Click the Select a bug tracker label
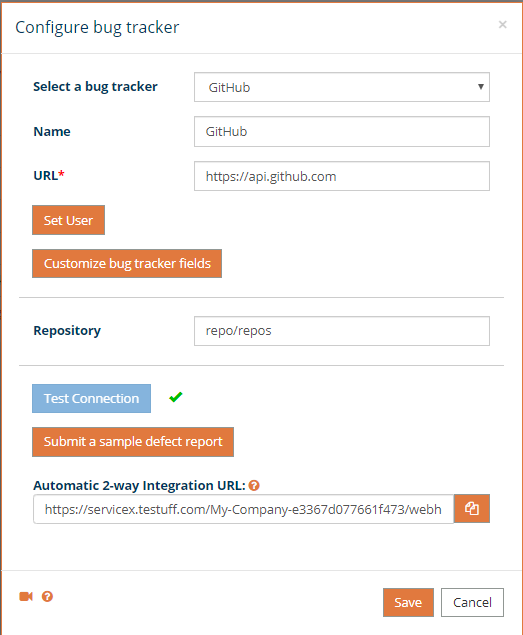The height and width of the screenshot is (635, 523). pyautogui.click(x=95, y=87)
